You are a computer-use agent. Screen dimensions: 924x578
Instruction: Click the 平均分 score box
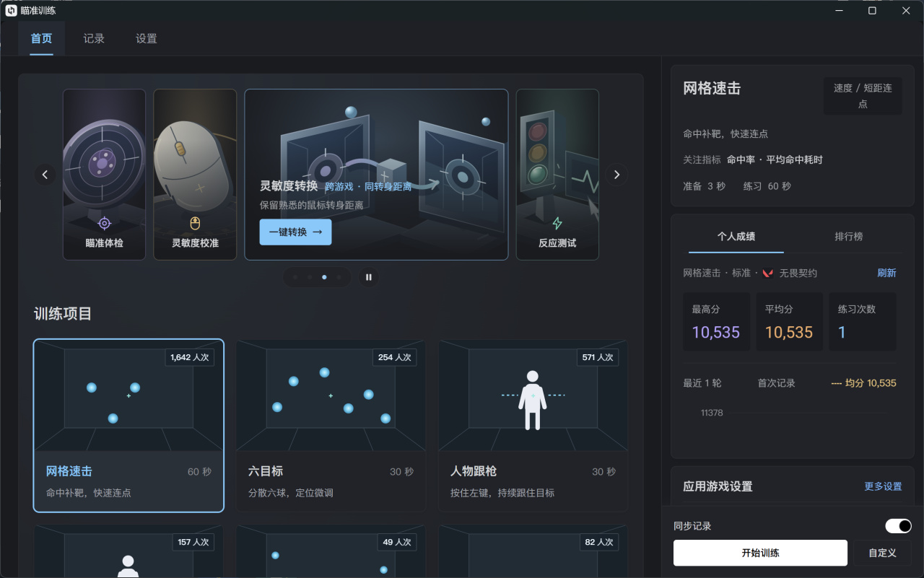pyautogui.click(x=789, y=322)
